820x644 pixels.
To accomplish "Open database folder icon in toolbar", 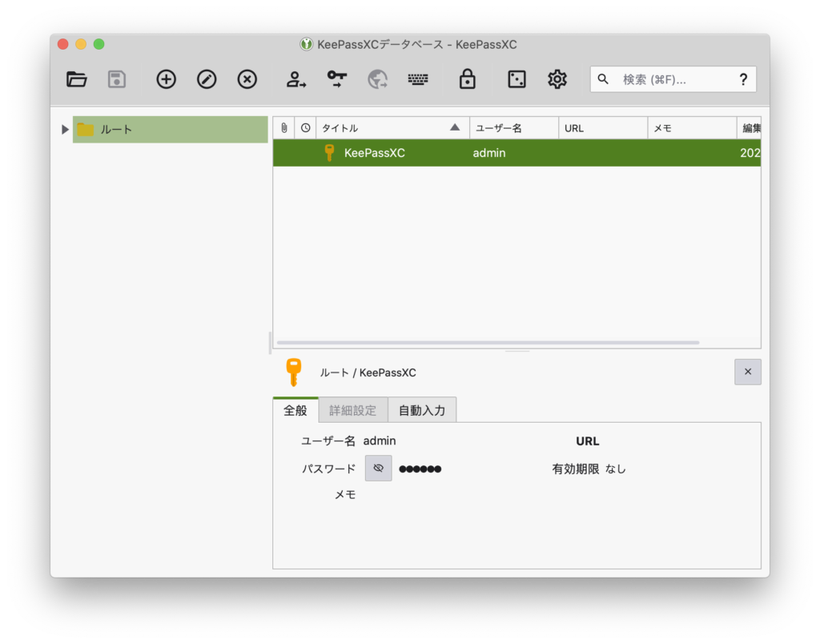I will pyautogui.click(x=76, y=79).
